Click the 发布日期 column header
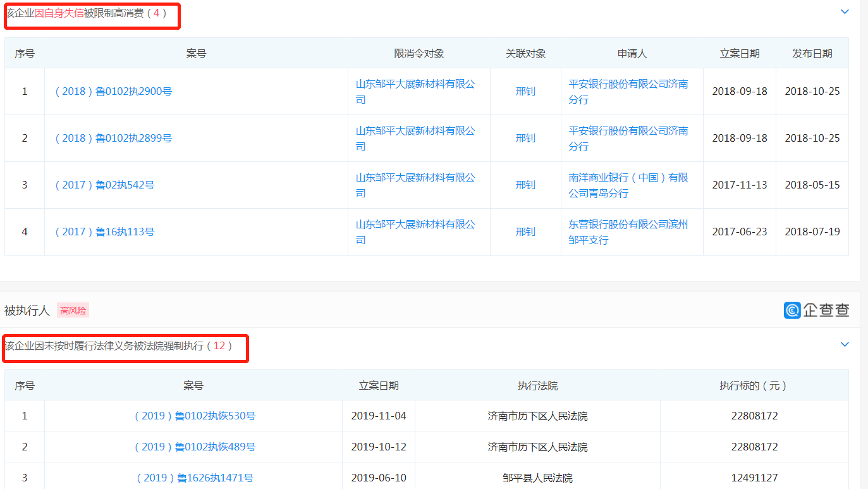Viewport: 868px width, 489px height. coord(812,54)
